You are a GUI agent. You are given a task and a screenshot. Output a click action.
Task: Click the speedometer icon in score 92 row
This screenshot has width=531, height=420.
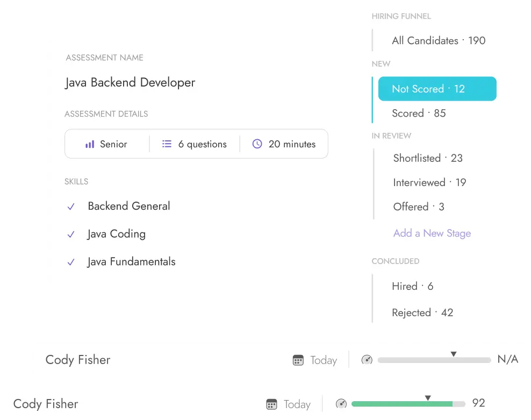pyautogui.click(x=341, y=404)
